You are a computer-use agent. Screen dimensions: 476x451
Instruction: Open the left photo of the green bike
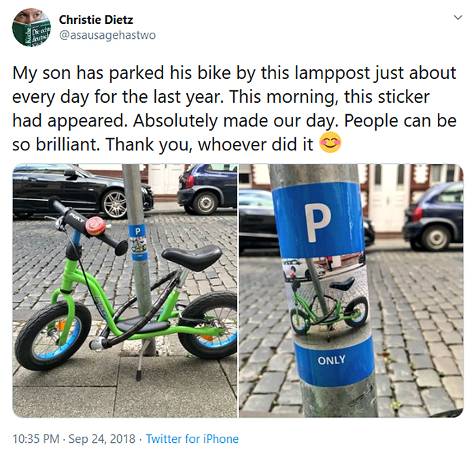coord(125,290)
